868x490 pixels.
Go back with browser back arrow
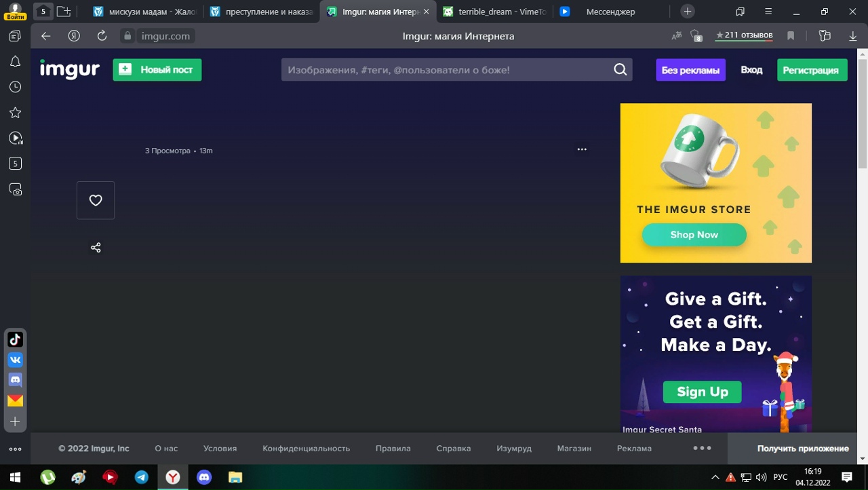[x=46, y=36]
